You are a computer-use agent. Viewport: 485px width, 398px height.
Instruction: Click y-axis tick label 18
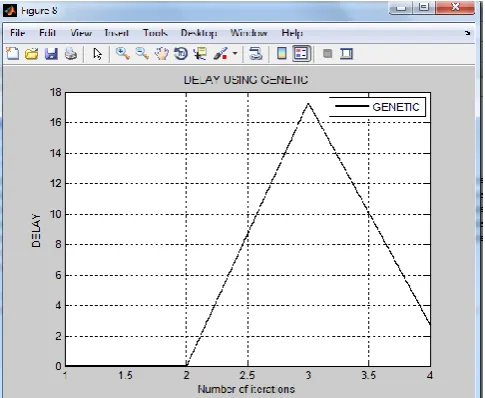tap(56, 92)
